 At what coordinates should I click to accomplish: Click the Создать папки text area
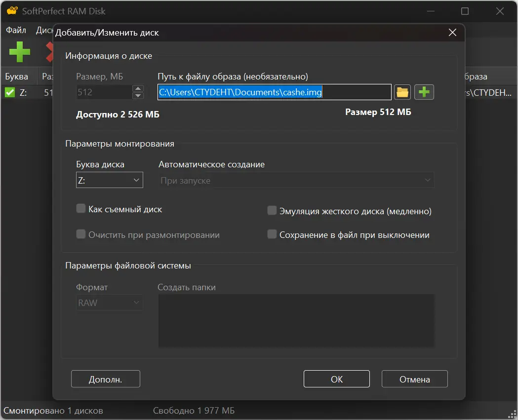[x=296, y=321]
